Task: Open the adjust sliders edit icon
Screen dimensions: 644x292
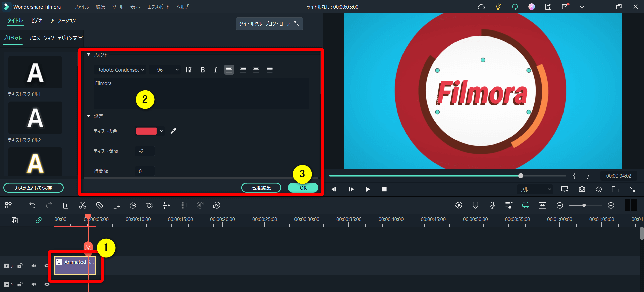Action: pos(166,205)
